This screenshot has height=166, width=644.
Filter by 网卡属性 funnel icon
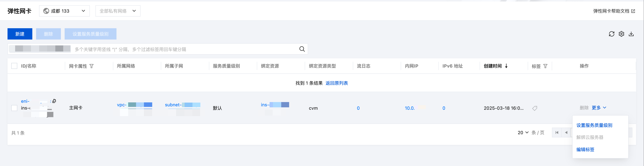point(91,66)
